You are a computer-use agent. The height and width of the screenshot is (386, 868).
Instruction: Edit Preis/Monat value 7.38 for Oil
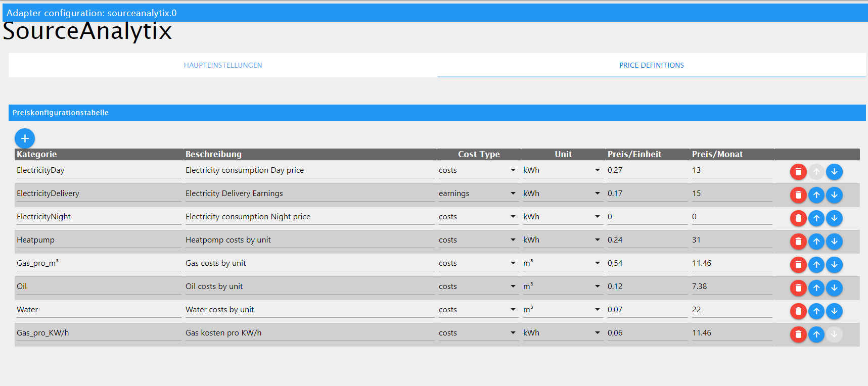point(732,286)
